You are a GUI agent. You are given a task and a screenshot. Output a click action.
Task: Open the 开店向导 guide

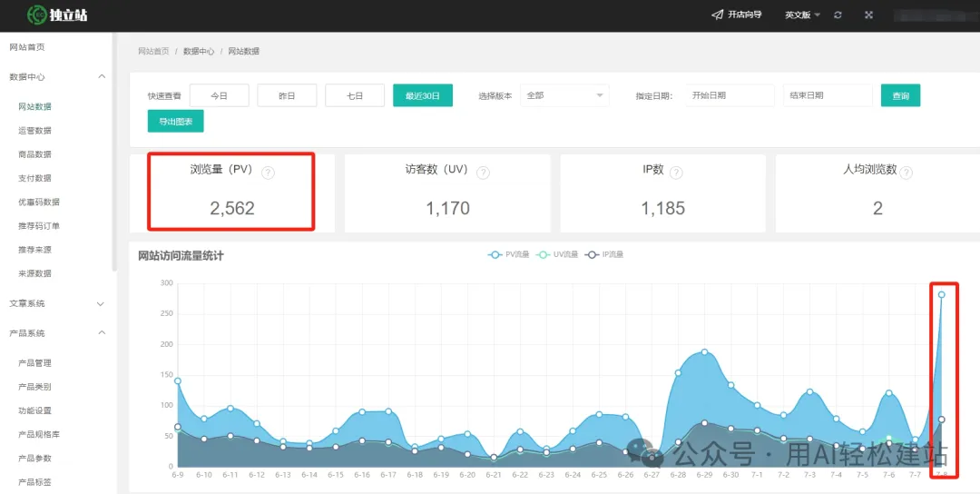tap(737, 15)
